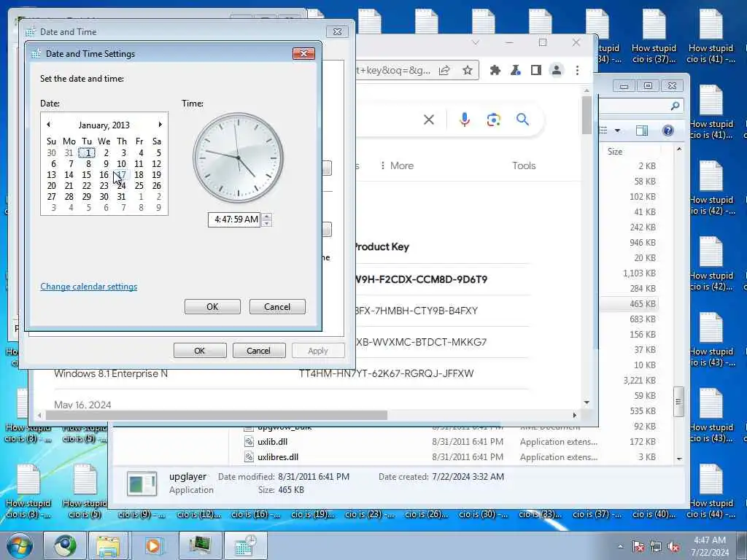Switch to Date and Time taskbar icon
747x560 pixels.
(x=246, y=545)
